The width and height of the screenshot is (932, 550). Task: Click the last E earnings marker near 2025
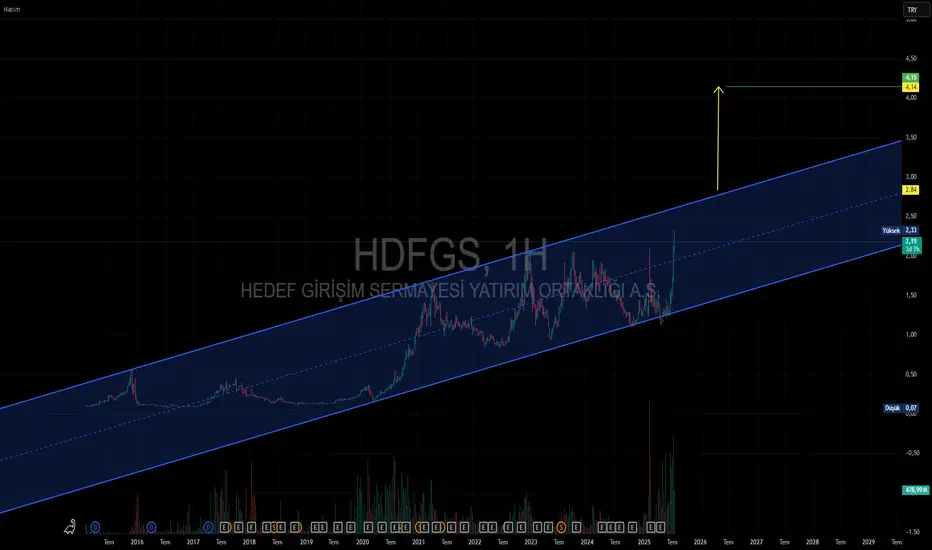660,527
